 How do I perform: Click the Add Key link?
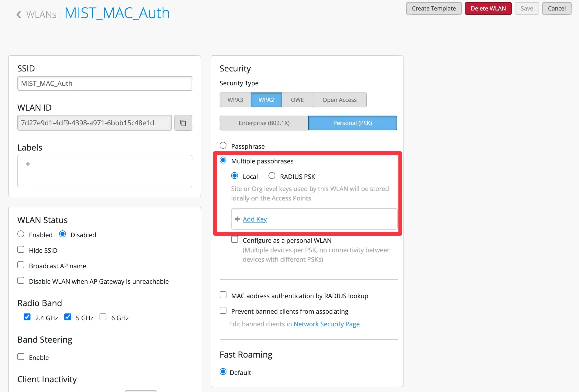point(255,219)
